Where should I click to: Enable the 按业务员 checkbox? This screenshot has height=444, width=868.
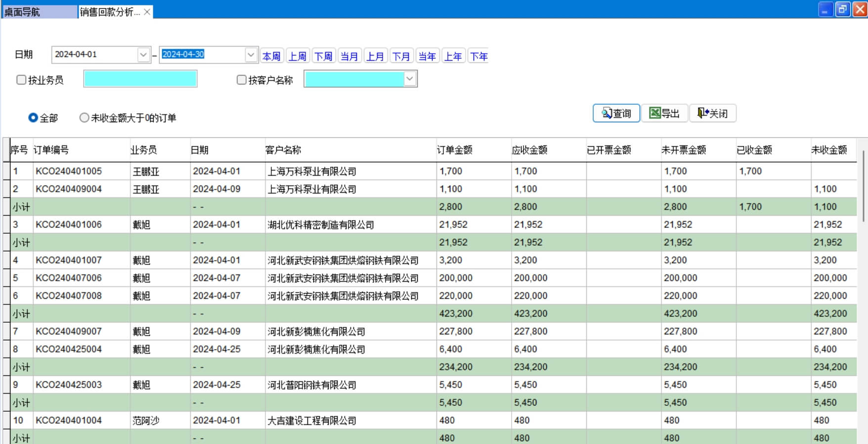(x=21, y=80)
